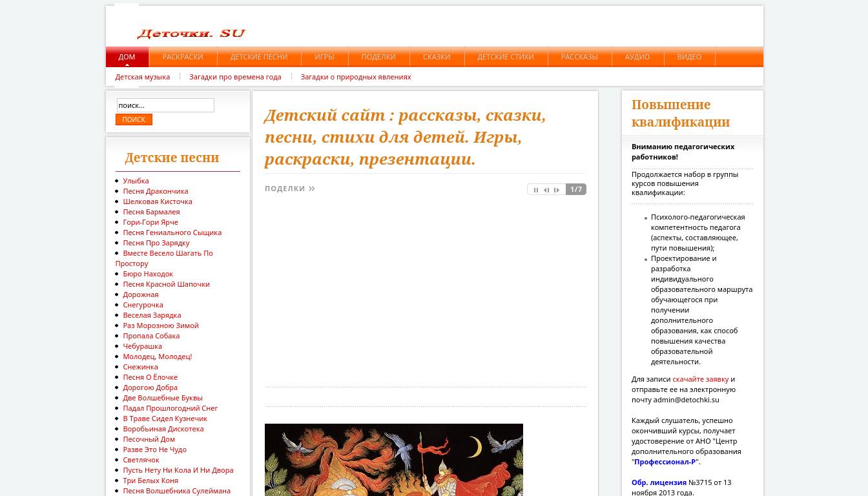Open the song Чебурашка
868x496 pixels.
click(x=142, y=346)
